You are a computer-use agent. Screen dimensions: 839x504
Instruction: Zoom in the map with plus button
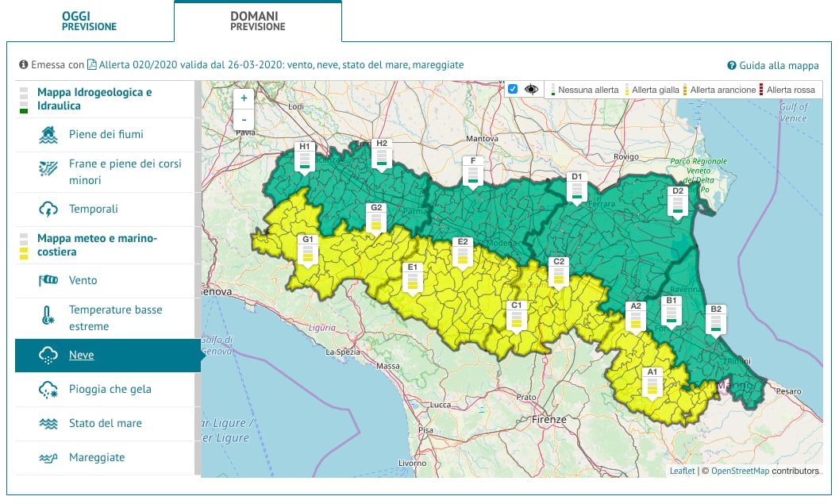[x=244, y=98]
